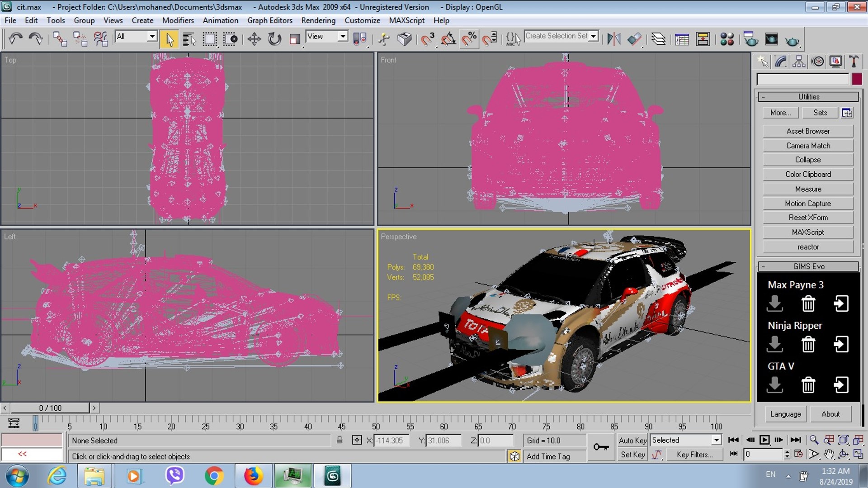The height and width of the screenshot is (488, 868).
Task: Click the GTA V export icon
Action: coord(841,385)
